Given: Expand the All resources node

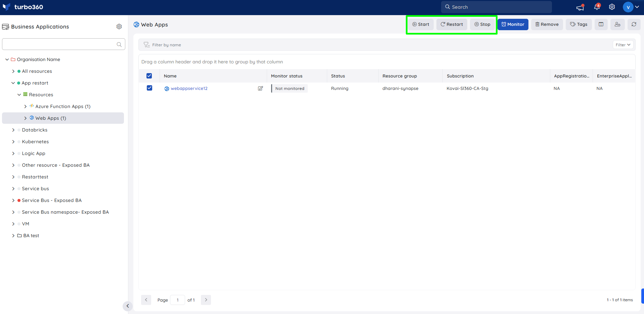Looking at the screenshot, I should pyautogui.click(x=13, y=71).
